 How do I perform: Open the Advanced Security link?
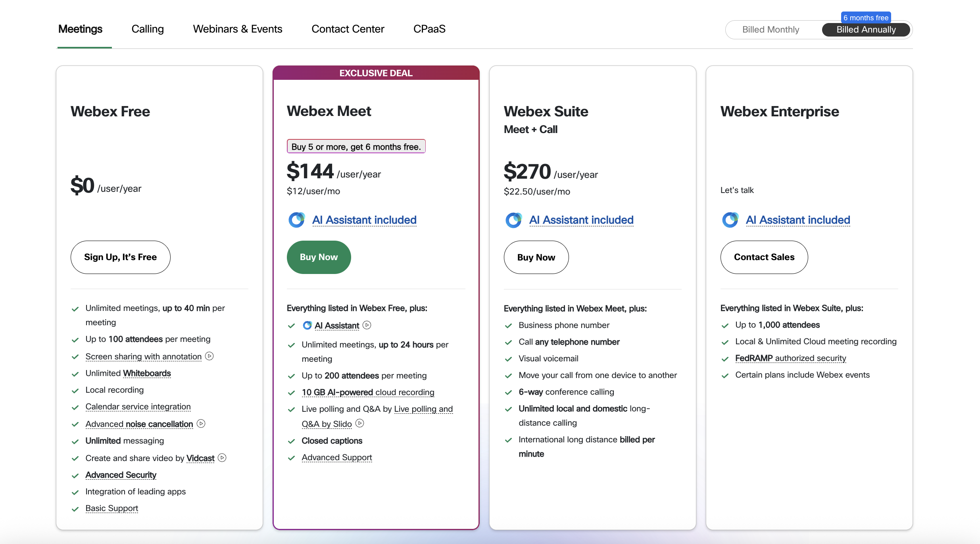[121, 475]
